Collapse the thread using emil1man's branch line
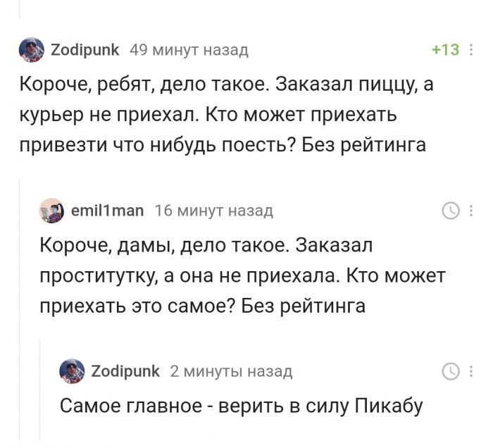The image size is (493, 448). (x=19, y=317)
